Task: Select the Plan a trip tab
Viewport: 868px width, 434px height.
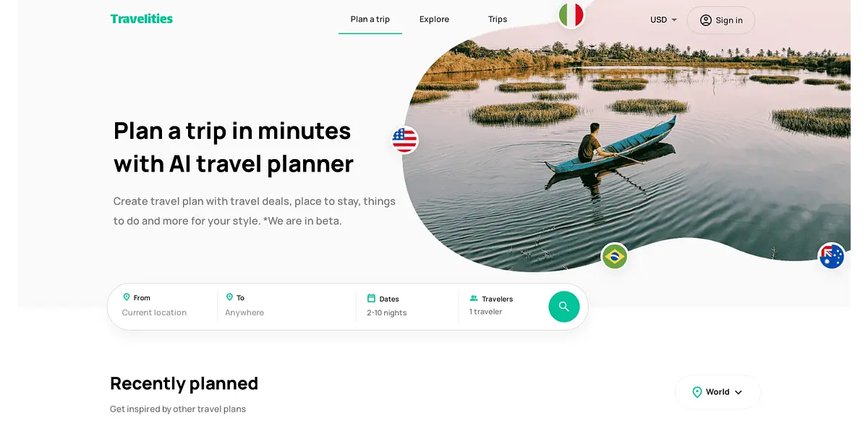Action: pyautogui.click(x=370, y=20)
